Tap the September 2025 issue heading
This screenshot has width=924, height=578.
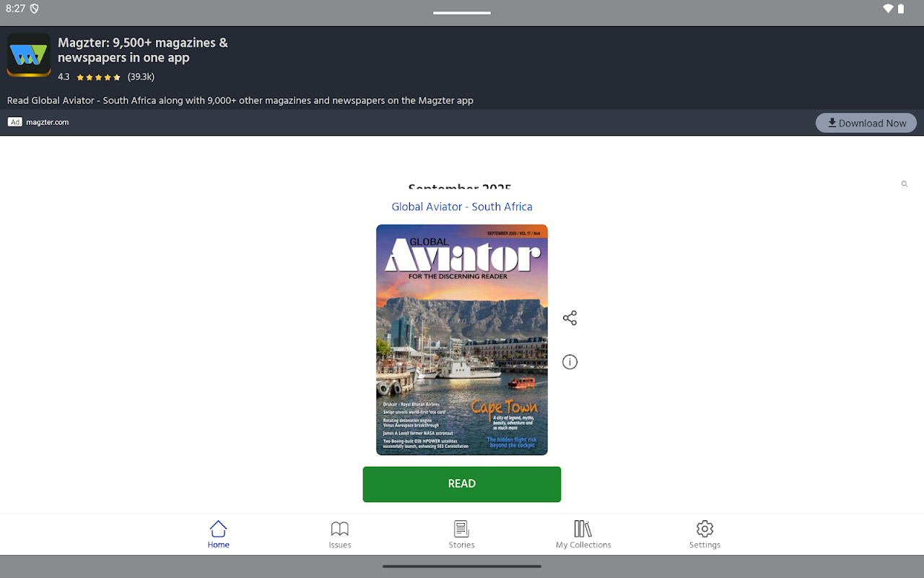[x=460, y=186]
